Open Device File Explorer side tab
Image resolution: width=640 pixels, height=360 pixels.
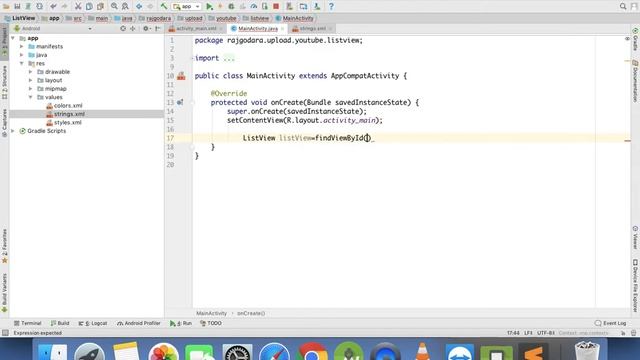636,286
